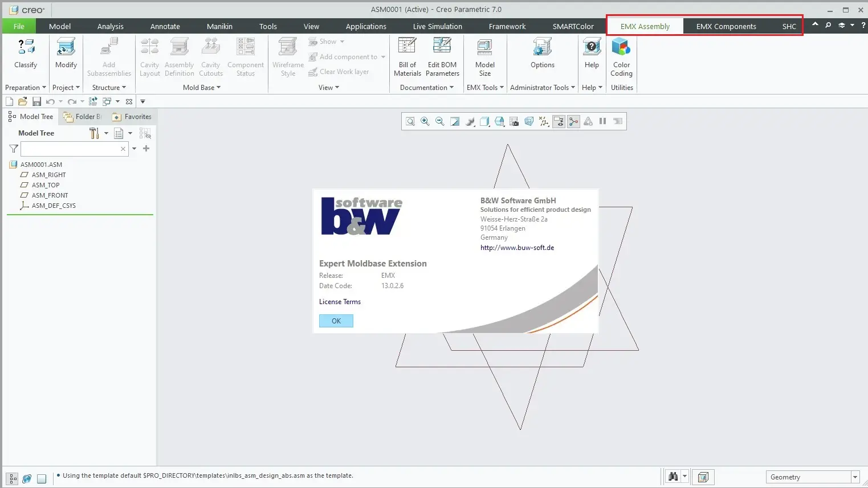Click the EMX Help icon
The width and height of the screenshot is (868, 488).
point(592,47)
